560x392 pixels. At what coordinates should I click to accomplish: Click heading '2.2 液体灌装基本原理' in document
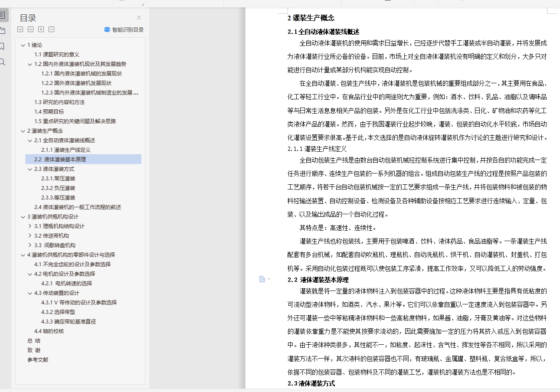click(x=318, y=280)
